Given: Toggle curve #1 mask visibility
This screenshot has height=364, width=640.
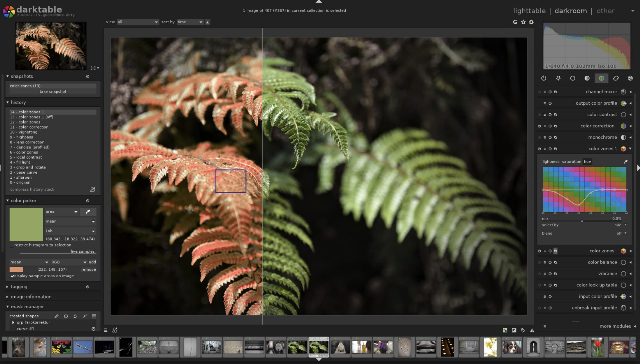Looking at the screenshot, I should click(x=93, y=329).
